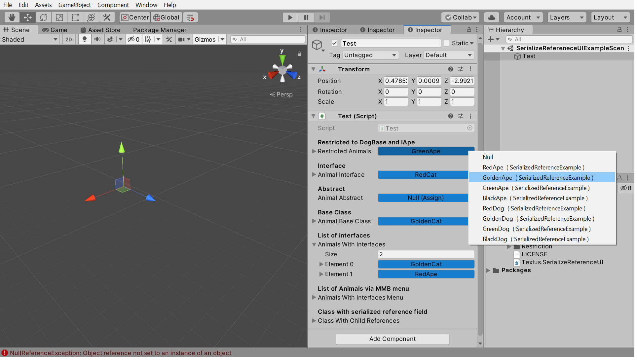
Task: Open the custom editor tools wrench icon
Action: (107, 17)
